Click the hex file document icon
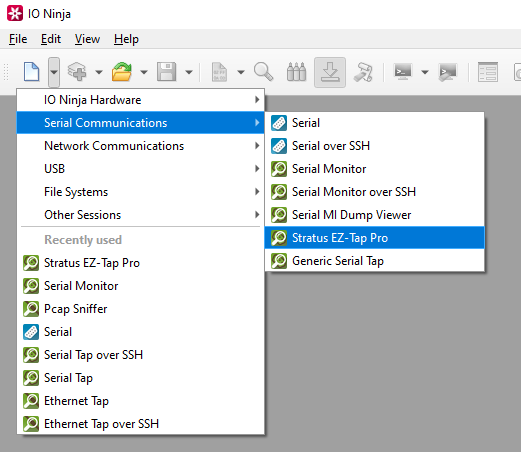The width and height of the screenshot is (521, 452). pos(219,72)
